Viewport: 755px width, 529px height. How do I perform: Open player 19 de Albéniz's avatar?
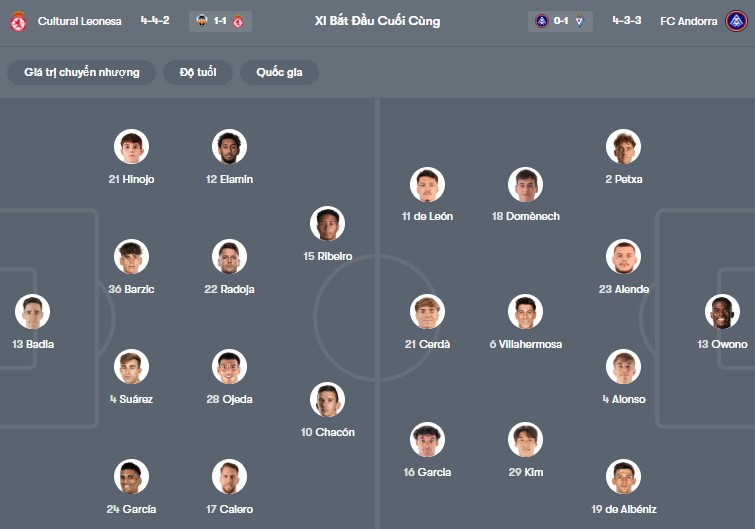tap(623, 477)
